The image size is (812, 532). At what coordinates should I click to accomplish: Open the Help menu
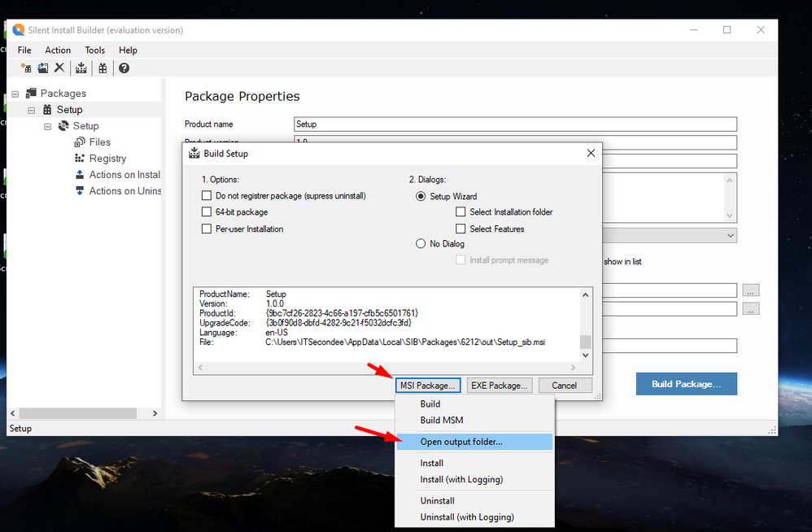(128, 50)
